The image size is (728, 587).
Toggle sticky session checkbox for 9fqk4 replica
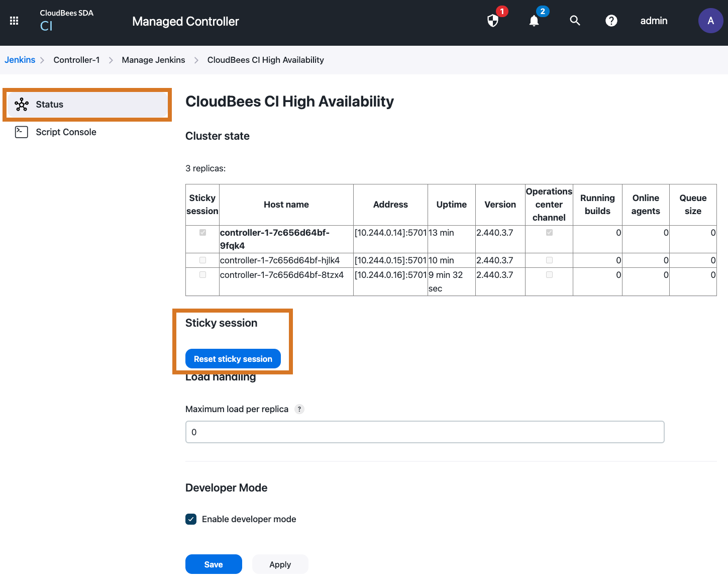(x=202, y=233)
